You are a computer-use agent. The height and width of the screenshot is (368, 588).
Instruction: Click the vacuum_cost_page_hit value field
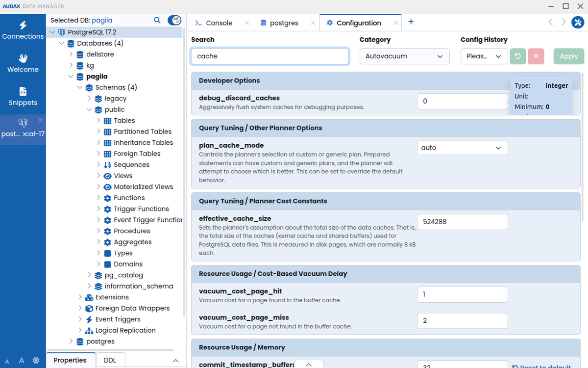click(x=463, y=294)
